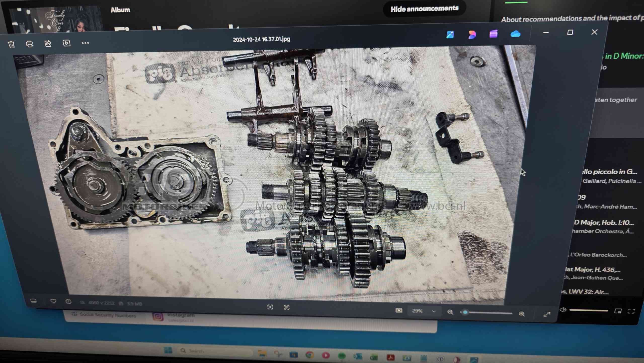Click the Windows taskbar Search box
Screen dimensions: 644x363
(x=214, y=351)
